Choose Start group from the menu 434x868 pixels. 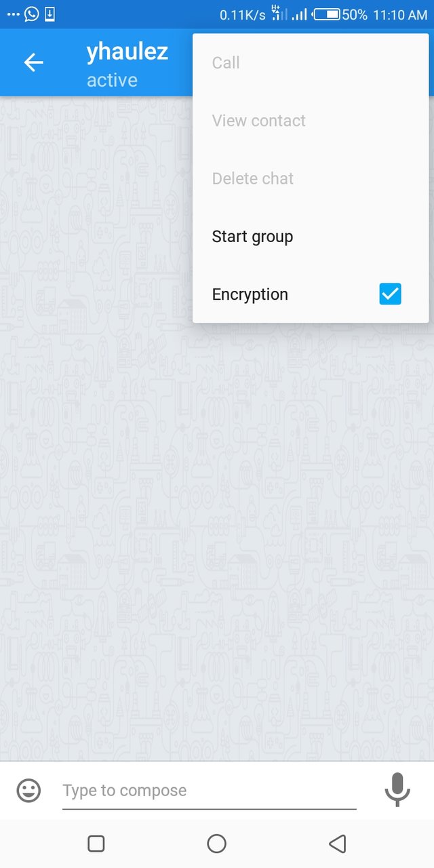(x=252, y=237)
